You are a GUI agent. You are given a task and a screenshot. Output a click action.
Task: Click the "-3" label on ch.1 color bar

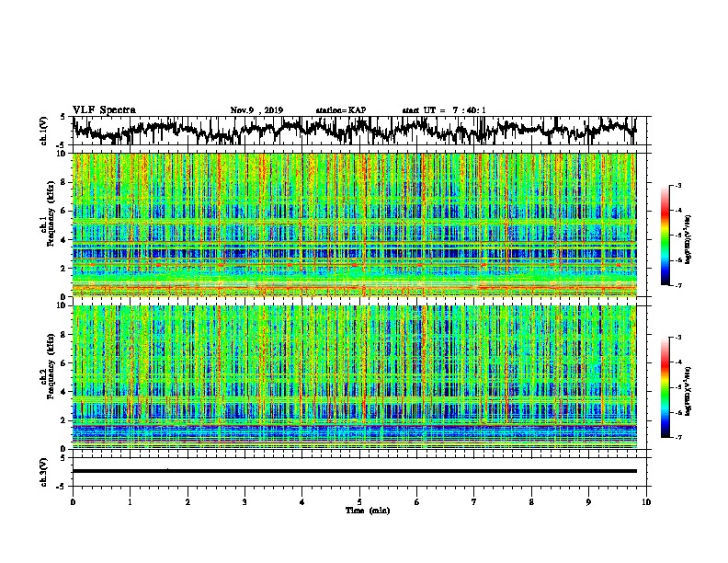pos(677,185)
